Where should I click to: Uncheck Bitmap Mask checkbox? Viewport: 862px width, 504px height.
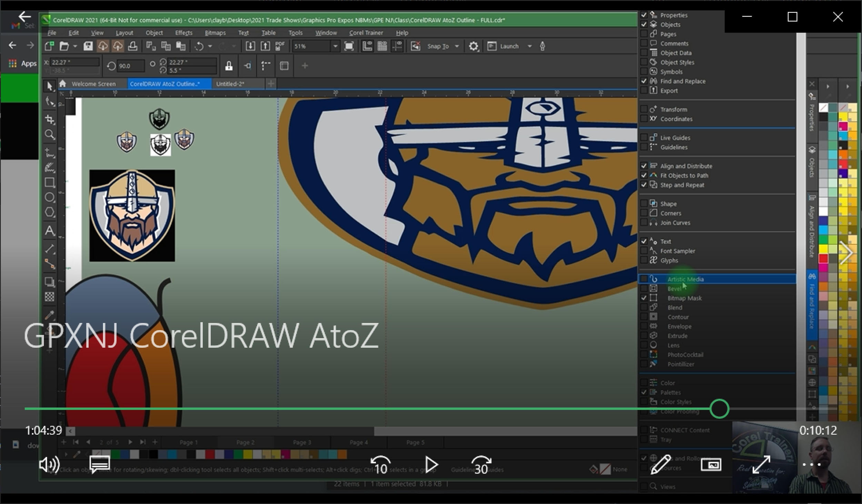[644, 298]
